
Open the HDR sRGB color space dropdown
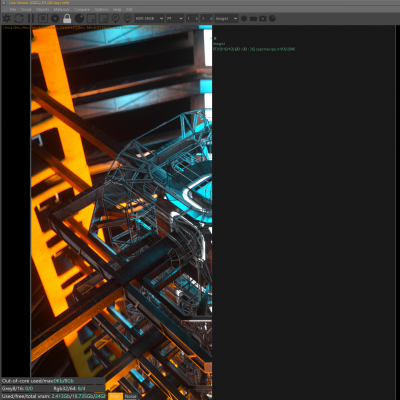[x=149, y=18]
